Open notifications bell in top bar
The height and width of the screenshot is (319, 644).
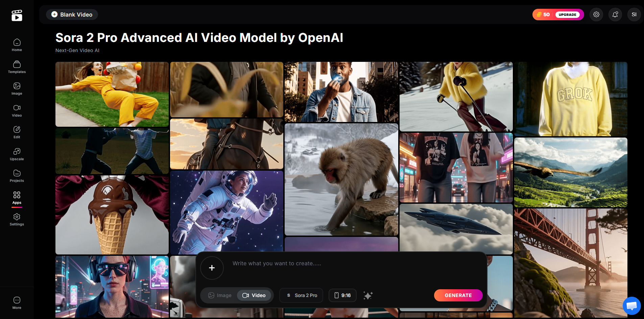pos(615,15)
